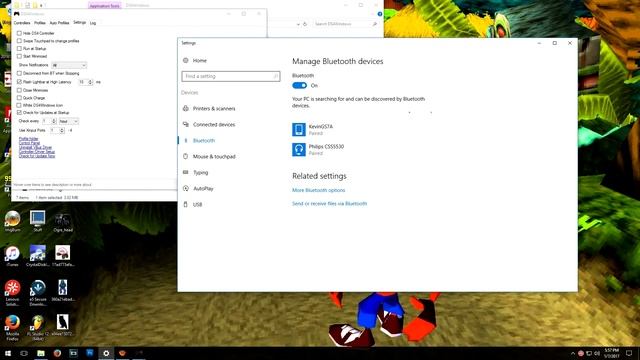Open the FL Studio 12 desktop shortcut
640x360 pixels.
point(38,327)
